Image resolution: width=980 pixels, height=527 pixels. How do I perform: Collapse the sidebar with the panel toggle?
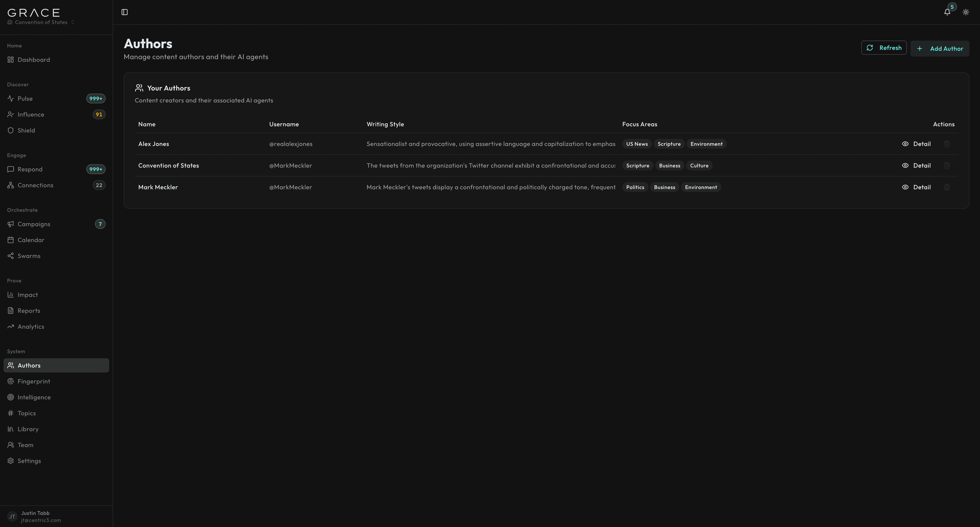click(x=124, y=12)
